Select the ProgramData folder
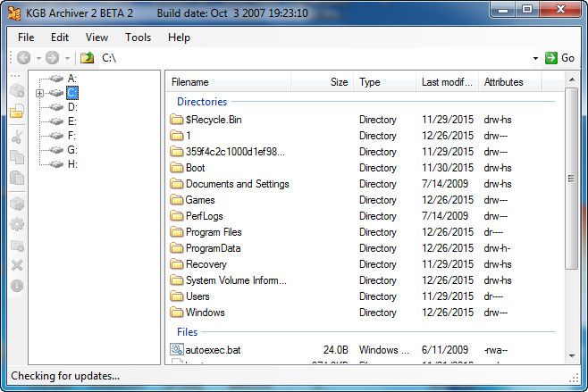Viewport: 588px width, 392px height. tap(213, 248)
